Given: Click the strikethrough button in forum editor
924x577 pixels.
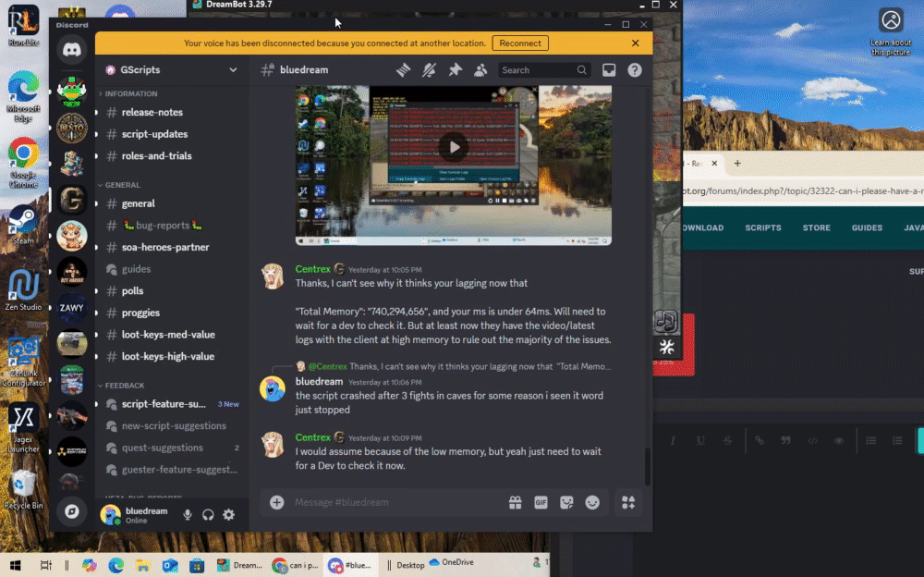Looking at the screenshot, I should tap(728, 441).
